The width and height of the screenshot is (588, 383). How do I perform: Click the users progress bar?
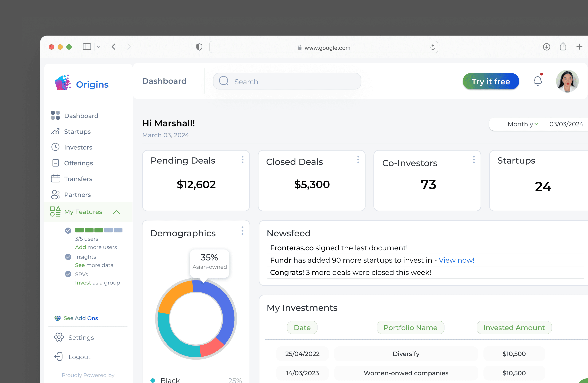click(99, 230)
